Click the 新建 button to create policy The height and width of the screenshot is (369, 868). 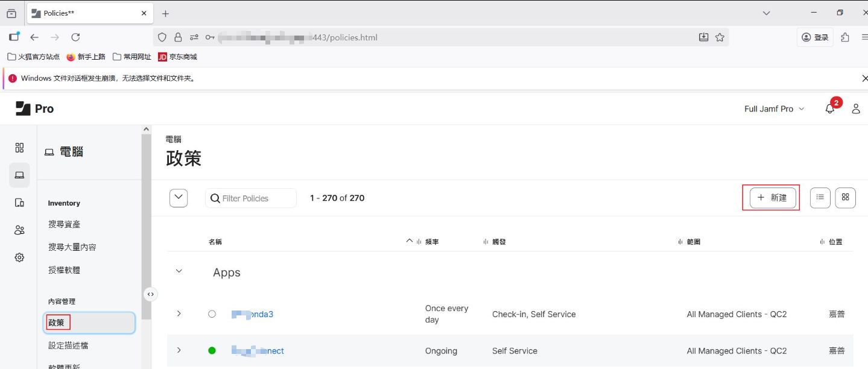click(x=772, y=198)
